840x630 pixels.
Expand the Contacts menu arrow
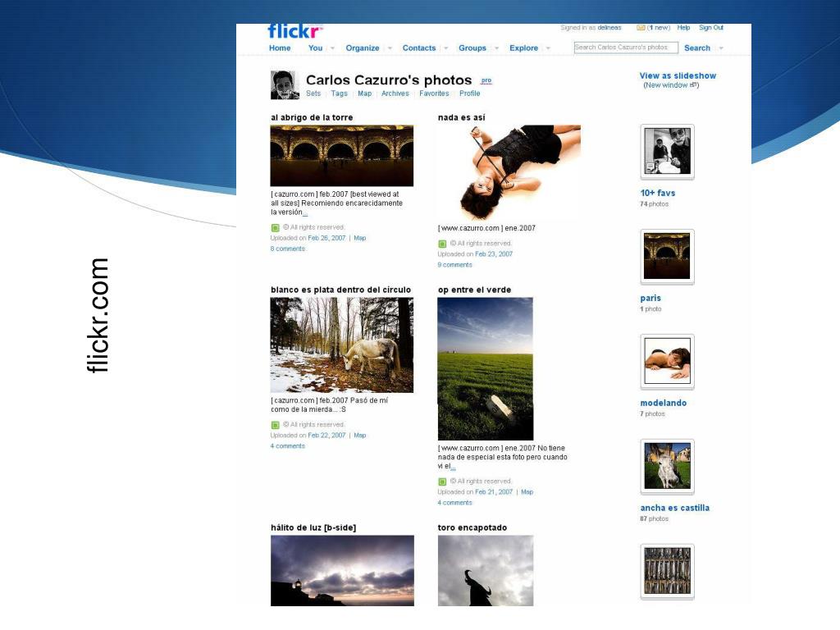tap(445, 48)
